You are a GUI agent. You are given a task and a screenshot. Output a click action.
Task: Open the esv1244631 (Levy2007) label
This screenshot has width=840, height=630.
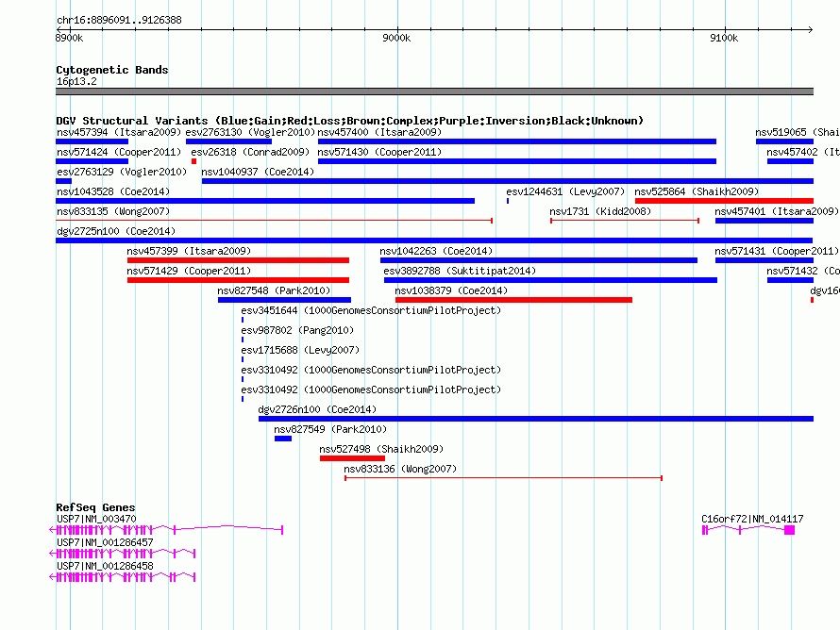pyautogui.click(x=565, y=191)
